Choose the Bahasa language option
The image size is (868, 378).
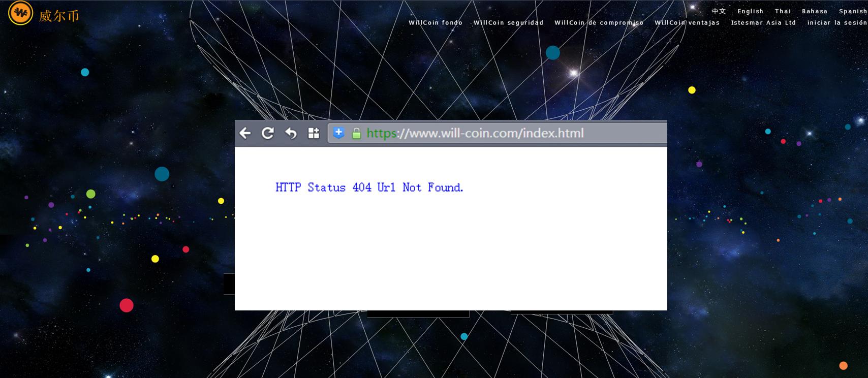pos(815,11)
